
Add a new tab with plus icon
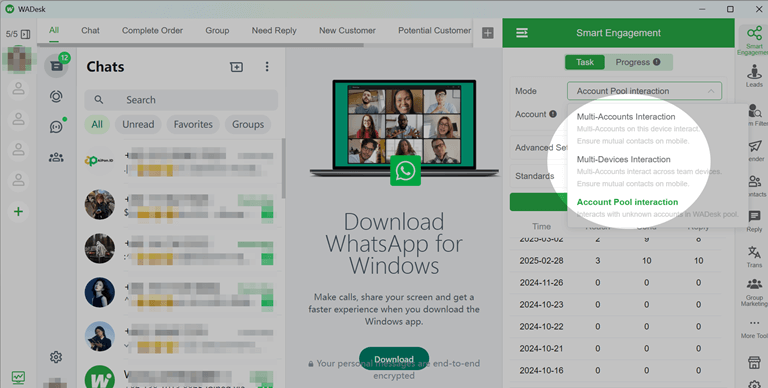tap(487, 33)
